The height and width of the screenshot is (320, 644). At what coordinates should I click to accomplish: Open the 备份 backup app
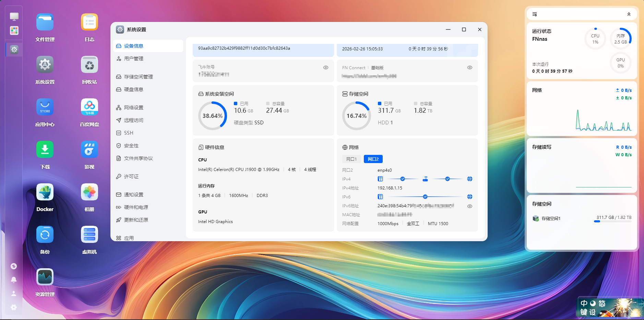tap(45, 235)
